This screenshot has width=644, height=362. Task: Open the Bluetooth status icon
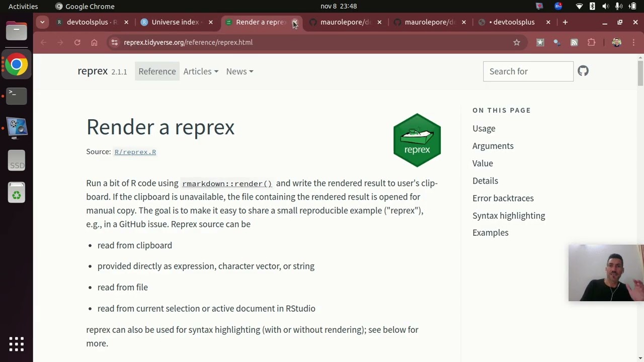tap(592, 6)
